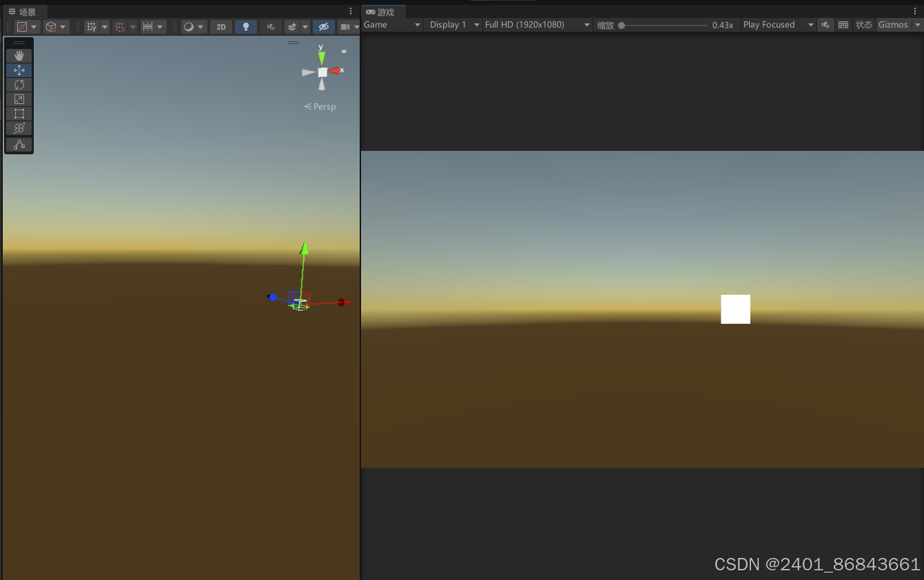
Task: Select the Scale tool
Action: (19, 99)
